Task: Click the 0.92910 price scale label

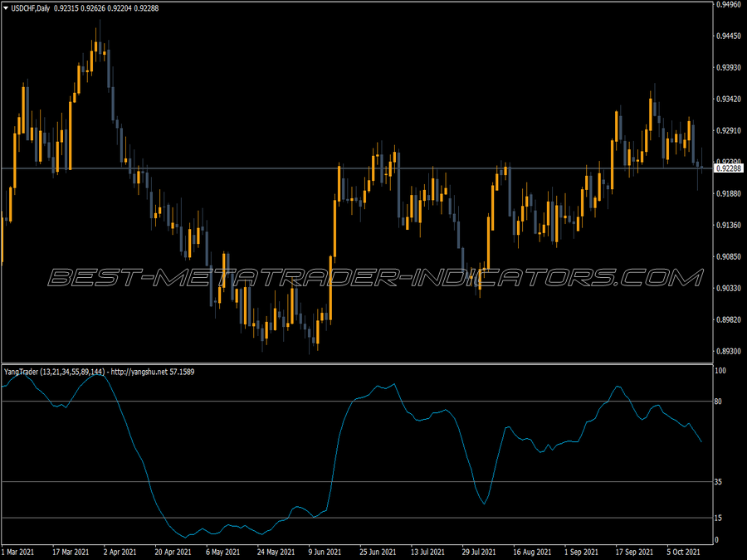Action: click(729, 130)
